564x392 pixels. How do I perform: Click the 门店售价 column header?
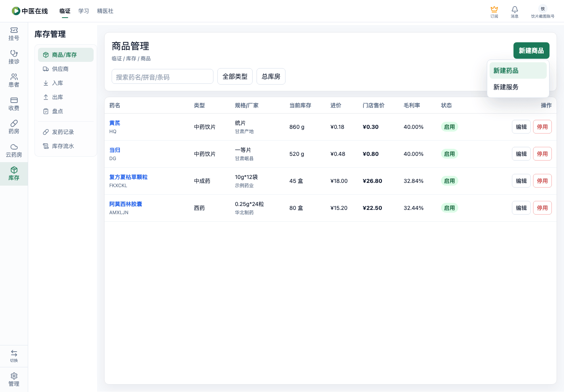tap(374, 105)
